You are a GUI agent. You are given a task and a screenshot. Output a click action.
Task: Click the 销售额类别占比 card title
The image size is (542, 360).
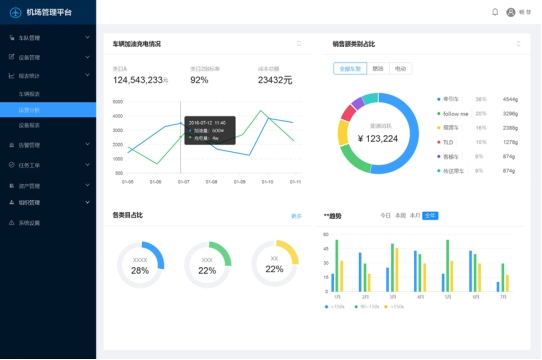point(354,44)
